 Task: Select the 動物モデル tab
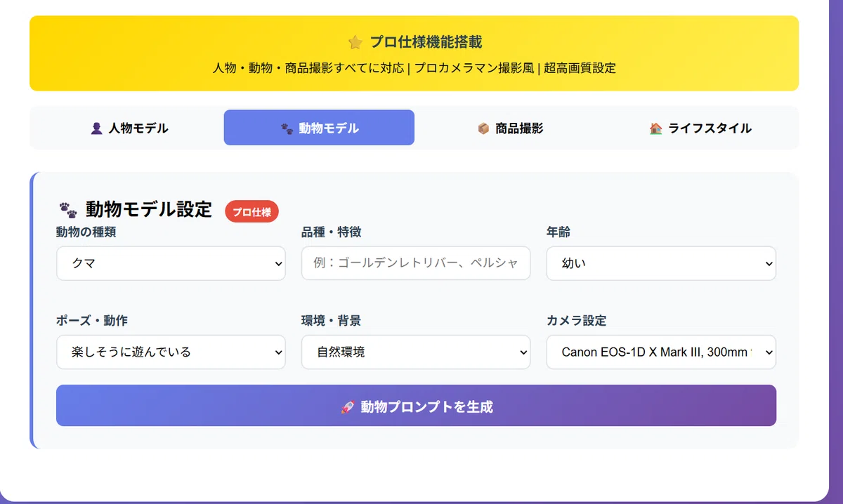point(319,128)
